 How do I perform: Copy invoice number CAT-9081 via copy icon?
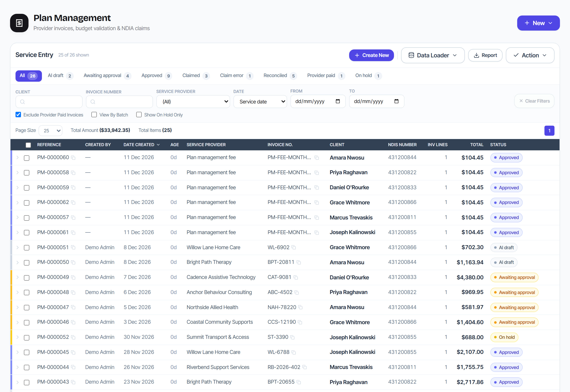[296, 277]
